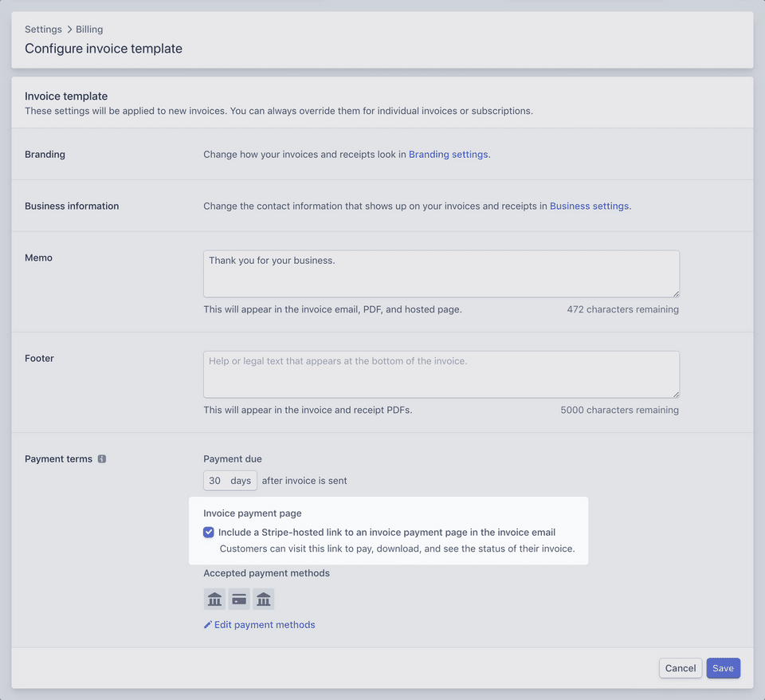Open the Business settings link

click(589, 206)
